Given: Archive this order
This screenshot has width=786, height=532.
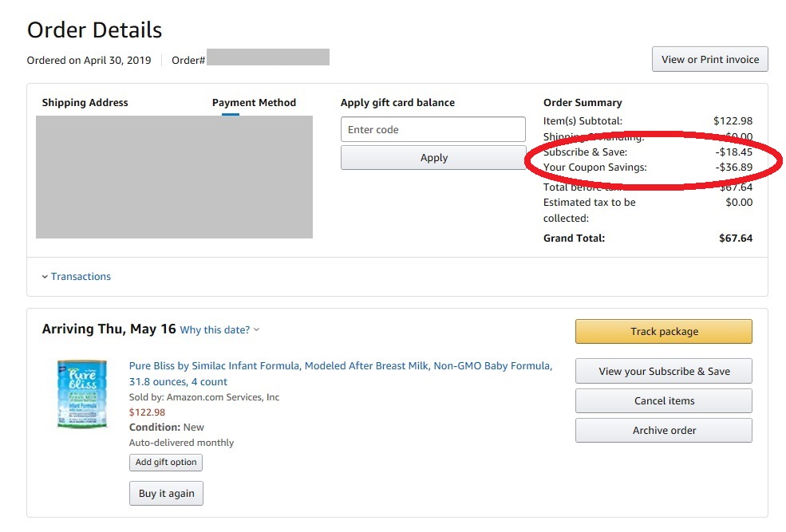Looking at the screenshot, I should (x=663, y=430).
